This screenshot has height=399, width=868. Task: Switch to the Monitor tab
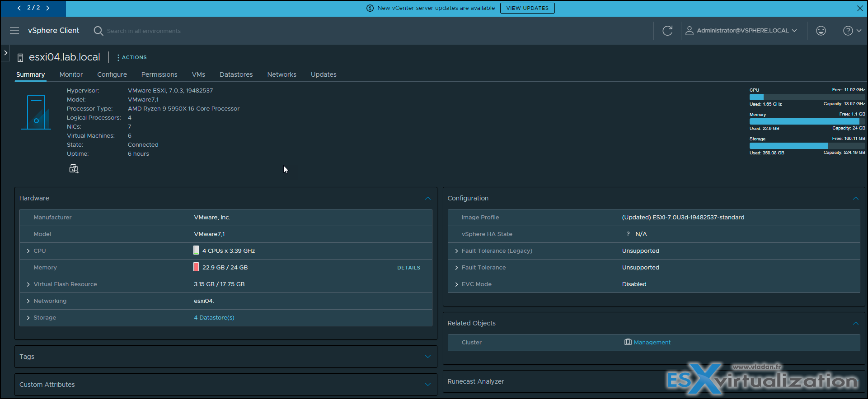click(71, 74)
